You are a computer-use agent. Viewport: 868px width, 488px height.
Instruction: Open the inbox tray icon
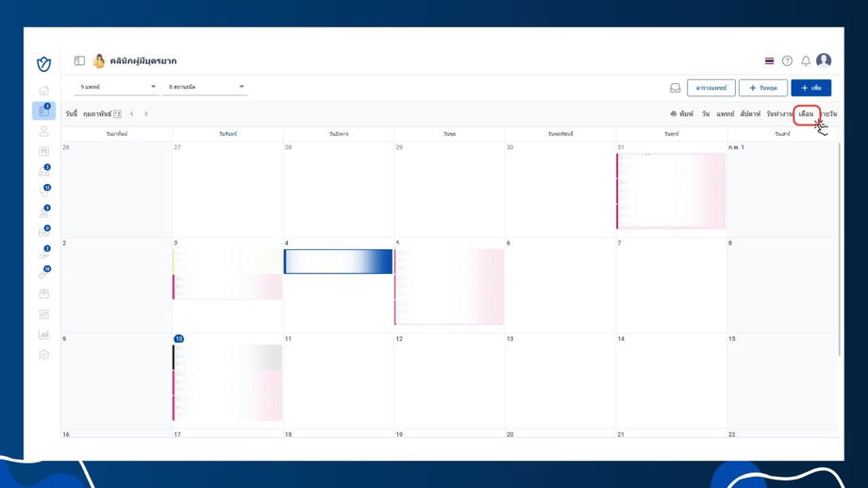click(x=675, y=88)
